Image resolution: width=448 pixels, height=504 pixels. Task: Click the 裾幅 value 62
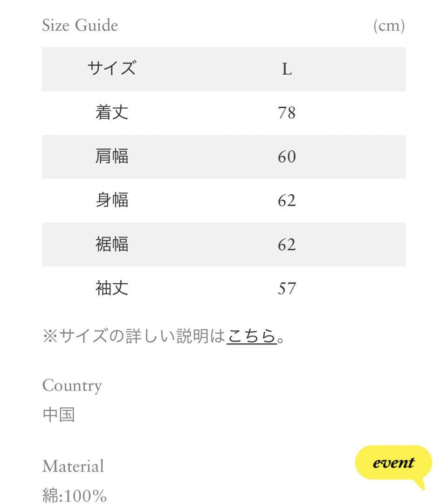[286, 245]
